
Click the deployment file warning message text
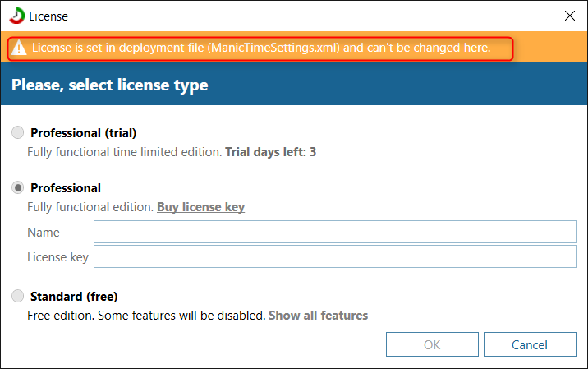click(x=261, y=48)
